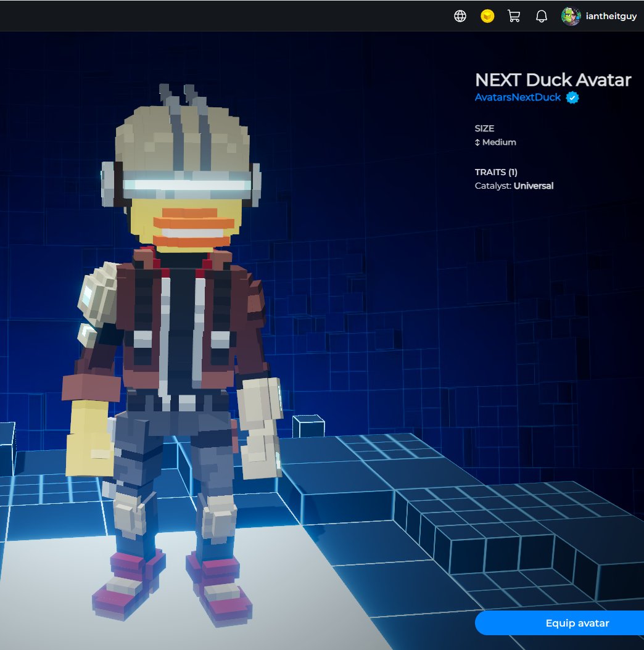The image size is (644, 650).
Task: Open the iantheitguy username menu
Action: pos(611,16)
